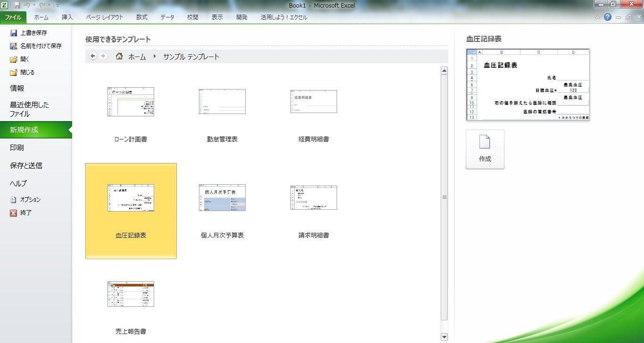The image size is (644, 343).
Task: Switch to the 表示 ribbon tab
Action: click(217, 17)
